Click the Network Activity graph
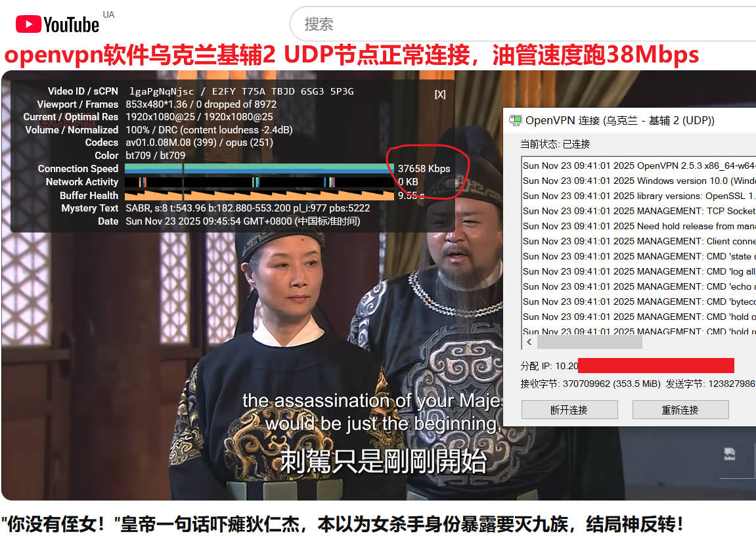This screenshot has width=756, height=536. [259, 182]
